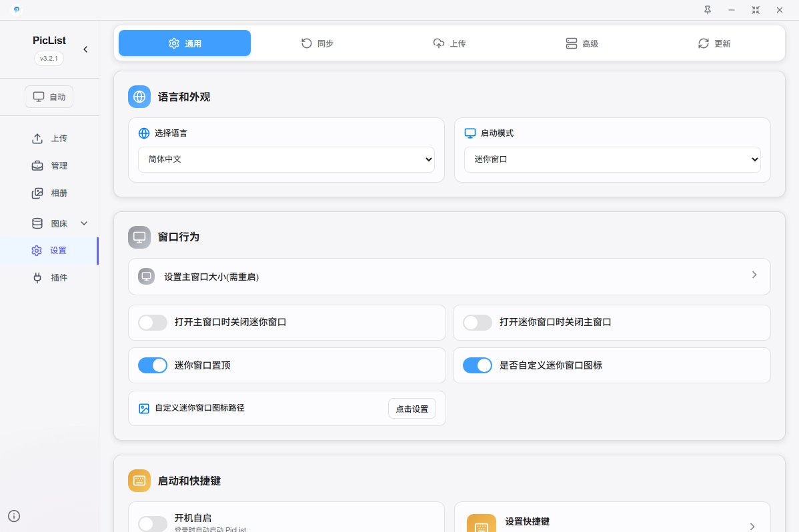Switch to the 高级 advanced tab
The image size is (799, 532).
pyautogui.click(x=582, y=43)
